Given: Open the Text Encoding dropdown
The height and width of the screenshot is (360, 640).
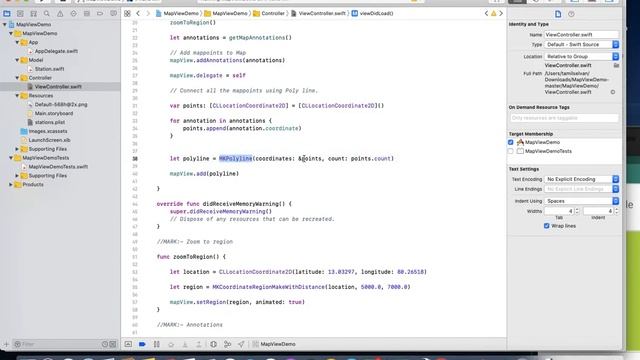Looking at the screenshot, I should tap(582, 179).
